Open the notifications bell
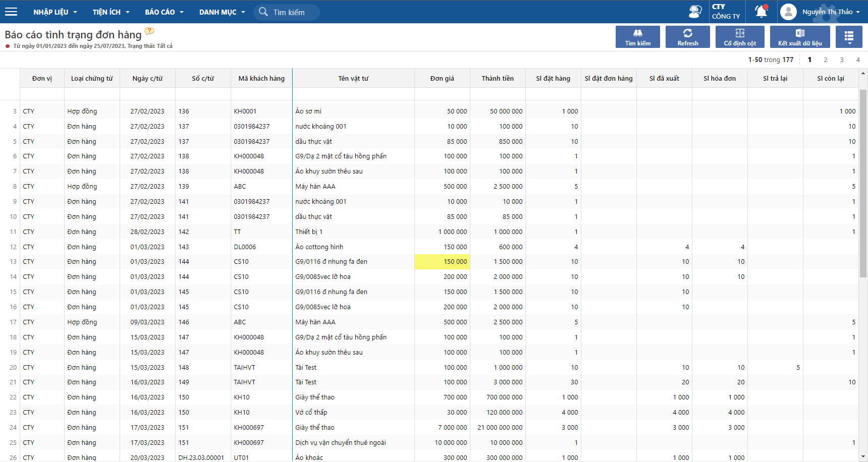 pos(761,12)
